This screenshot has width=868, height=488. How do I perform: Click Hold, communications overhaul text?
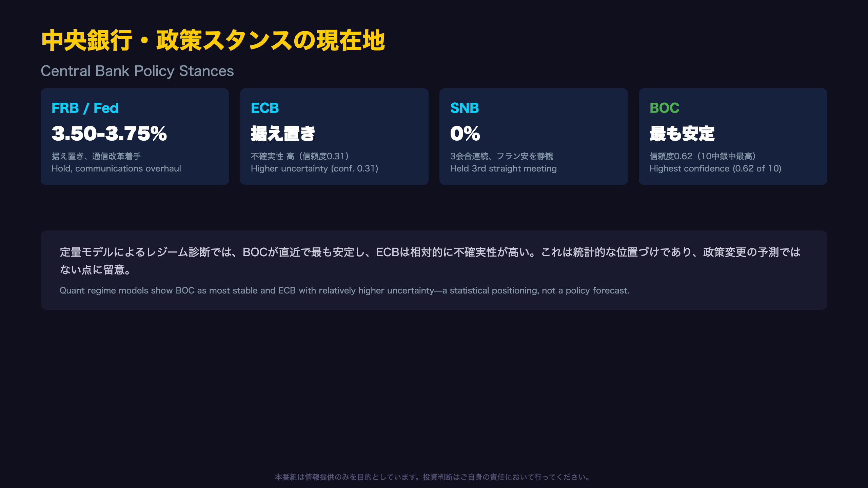pos(116,168)
